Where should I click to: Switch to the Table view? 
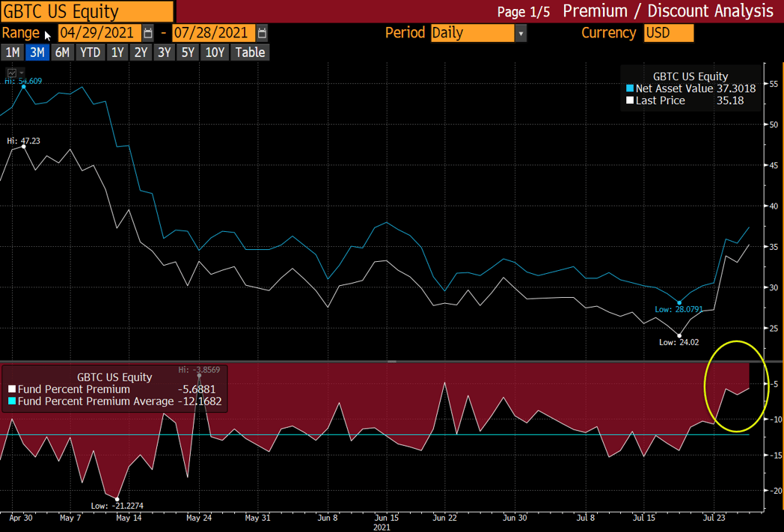coord(250,52)
